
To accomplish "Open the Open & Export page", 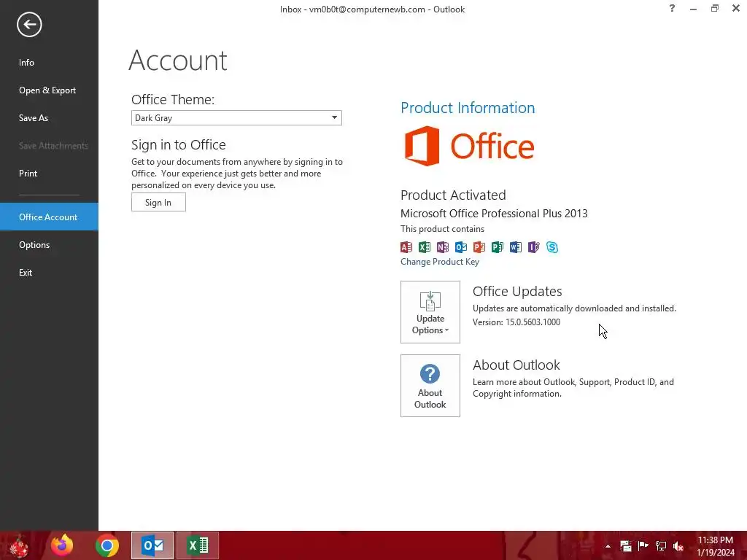I will (x=47, y=90).
